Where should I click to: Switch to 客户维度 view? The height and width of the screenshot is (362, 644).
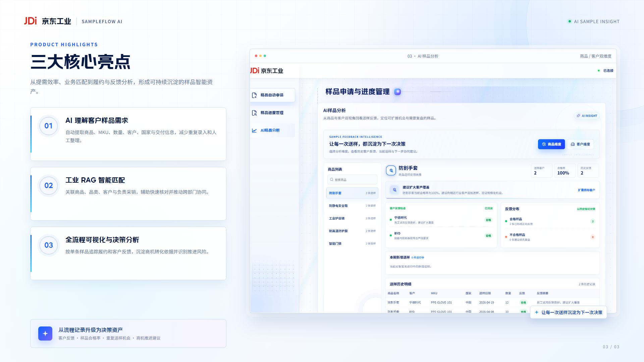click(580, 144)
